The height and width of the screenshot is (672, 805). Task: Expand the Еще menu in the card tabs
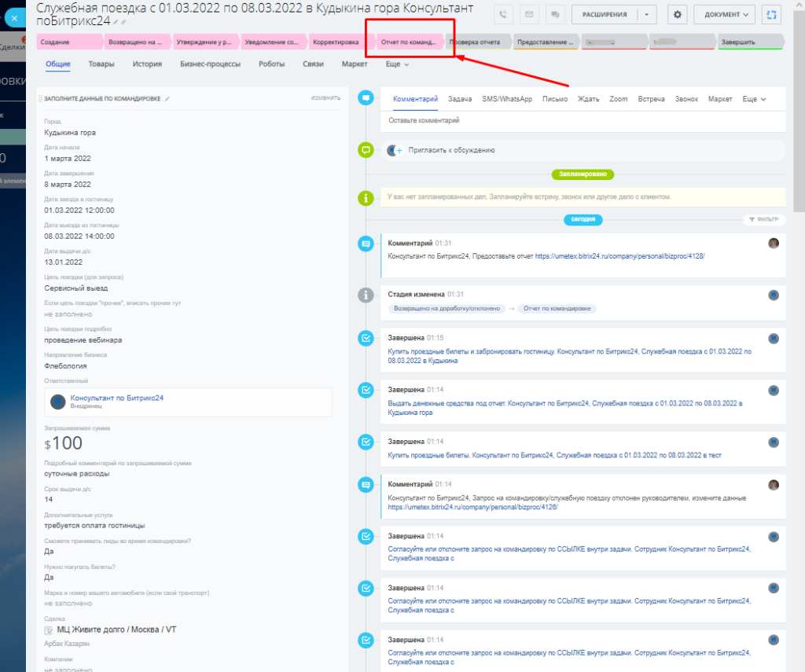tap(397, 64)
